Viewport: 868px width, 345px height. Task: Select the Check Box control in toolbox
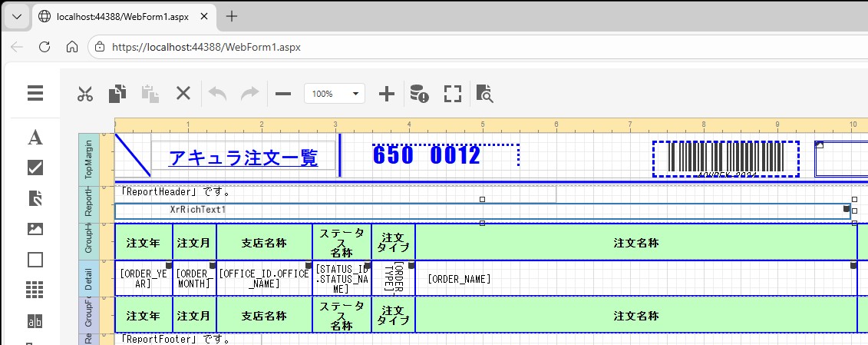pos(35,168)
